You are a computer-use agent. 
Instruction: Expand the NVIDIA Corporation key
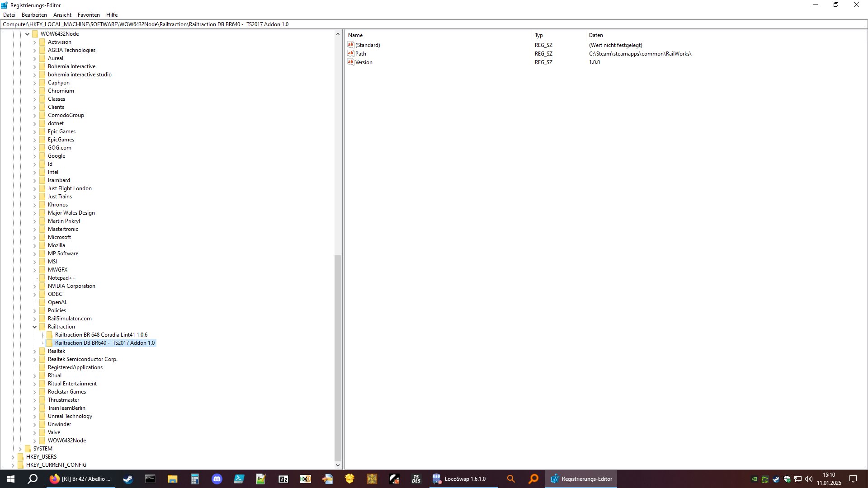34,286
